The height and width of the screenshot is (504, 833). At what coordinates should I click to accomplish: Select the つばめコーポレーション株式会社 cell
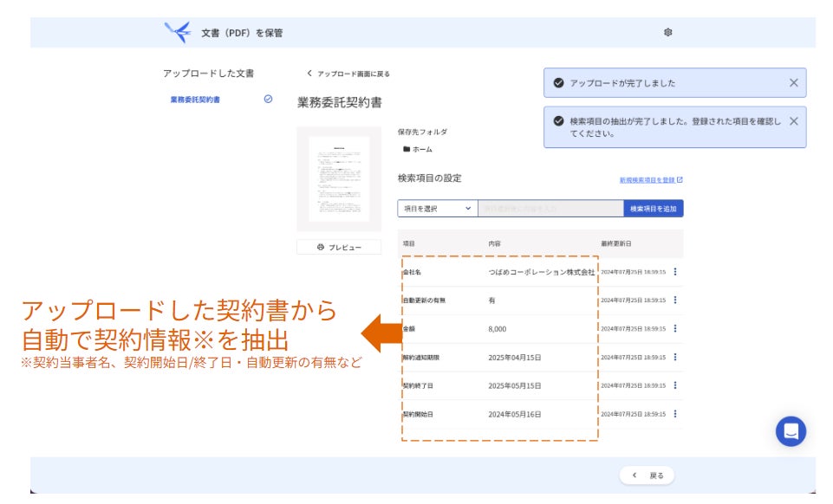pyautogui.click(x=542, y=272)
